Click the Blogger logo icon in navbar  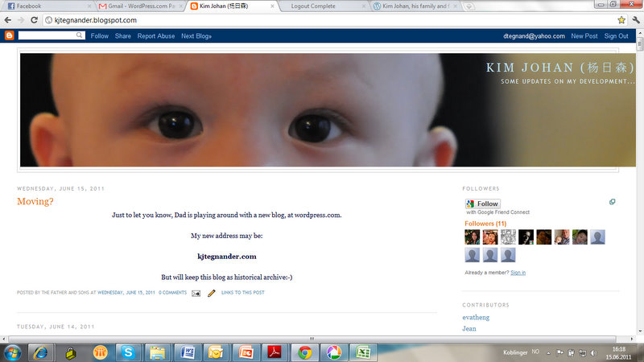point(10,36)
